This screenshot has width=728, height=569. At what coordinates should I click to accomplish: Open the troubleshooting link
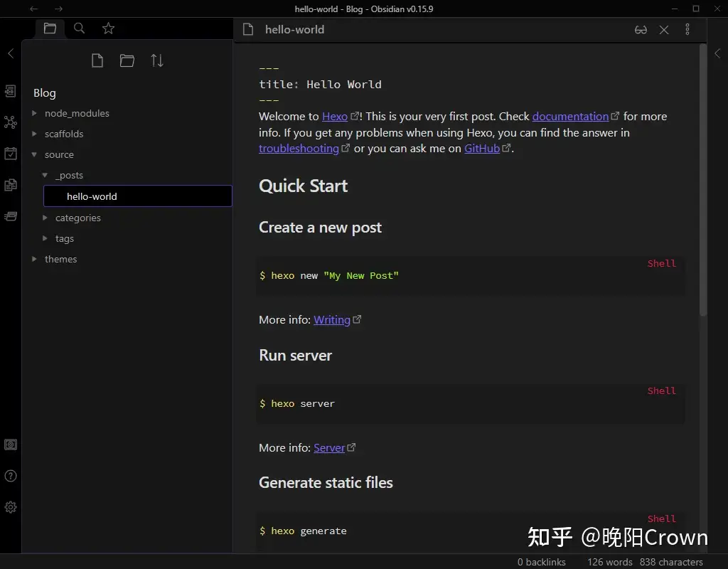pyautogui.click(x=299, y=148)
